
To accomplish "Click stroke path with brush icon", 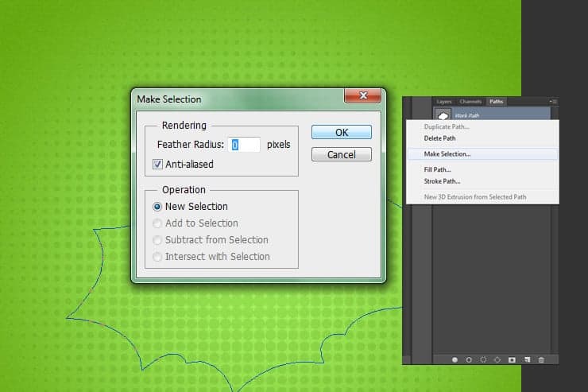I will (x=469, y=359).
